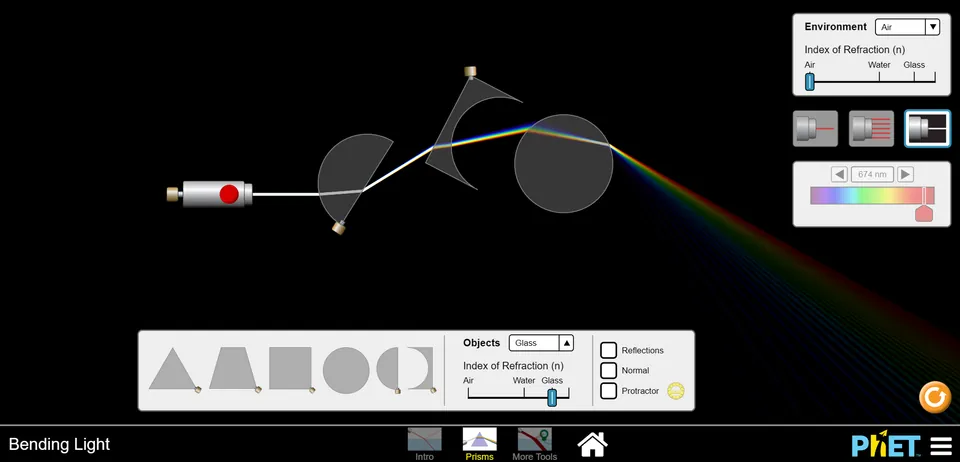The image size is (960, 462).
Task: Enable the Normal checkbox
Action: coord(609,370)
